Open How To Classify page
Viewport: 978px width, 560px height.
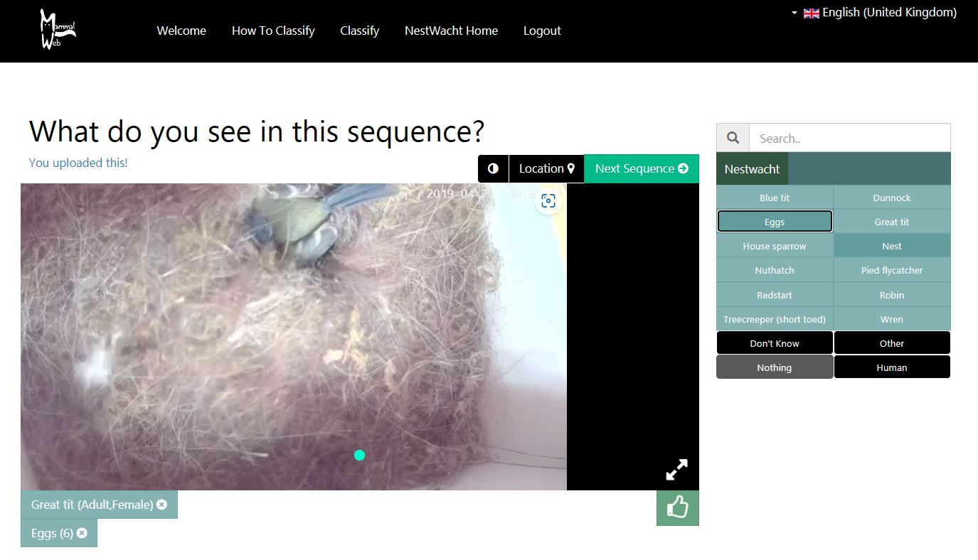(x=273, y=31)
